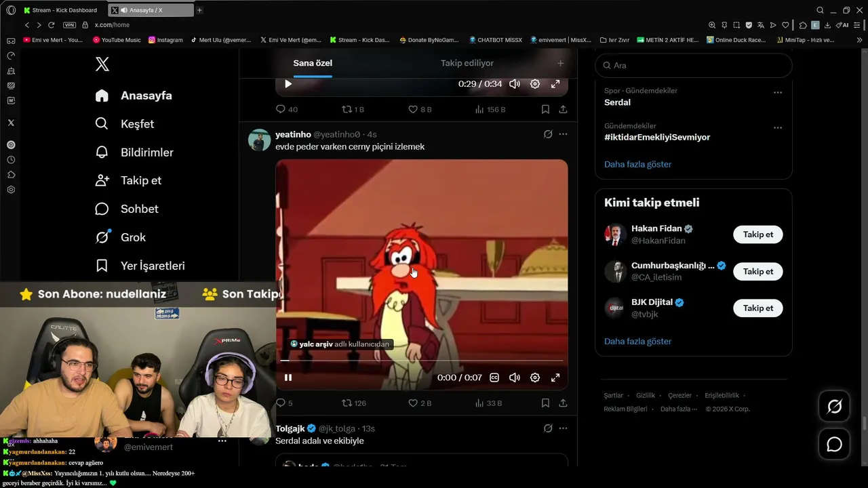This screenshot has height=488, width=868.
Task: Open more options on yeatinho's post
Action: coord(563,134)
